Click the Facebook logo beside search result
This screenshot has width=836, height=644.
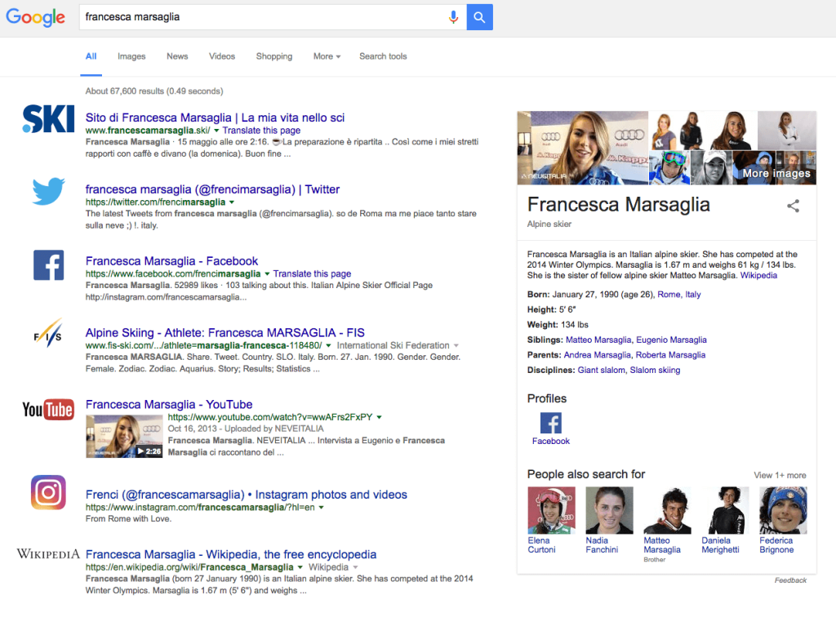48,265
